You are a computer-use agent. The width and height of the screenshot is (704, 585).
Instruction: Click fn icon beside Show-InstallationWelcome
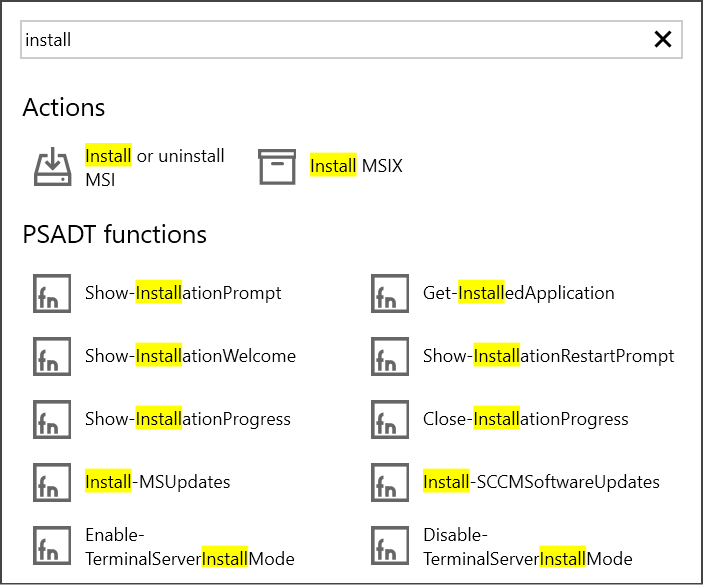click(x=52, y=356)
